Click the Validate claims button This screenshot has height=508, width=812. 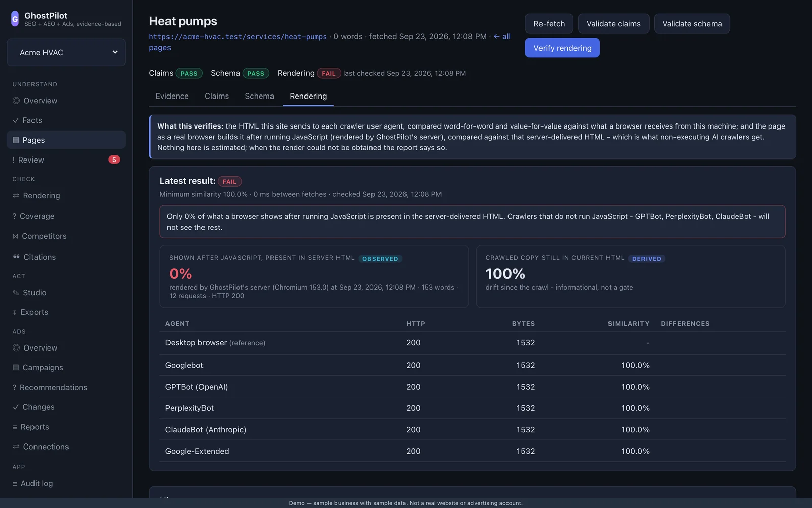point(614,23)
